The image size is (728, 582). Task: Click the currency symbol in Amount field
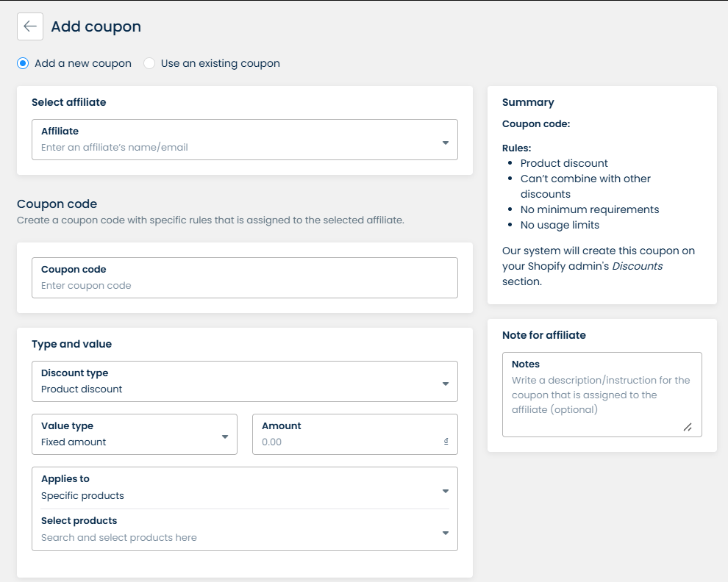[x=446, y=442]
